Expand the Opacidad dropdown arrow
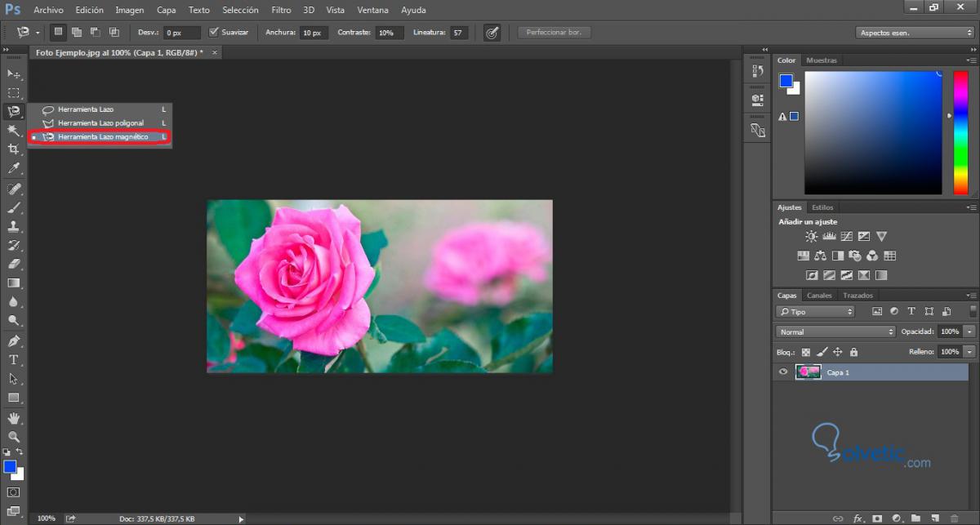This screenshot has width=980, height=525. (x=969, y=332)
